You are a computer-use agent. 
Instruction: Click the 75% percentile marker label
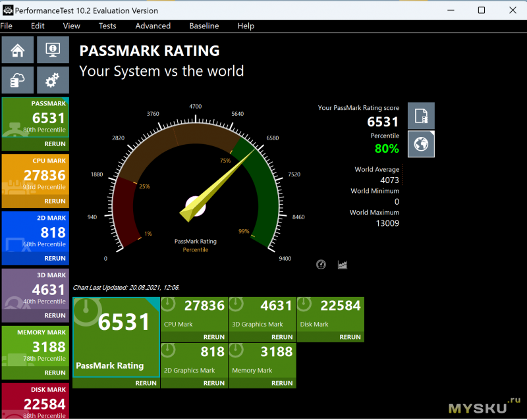pyautogui.click(x=225, y=161)
